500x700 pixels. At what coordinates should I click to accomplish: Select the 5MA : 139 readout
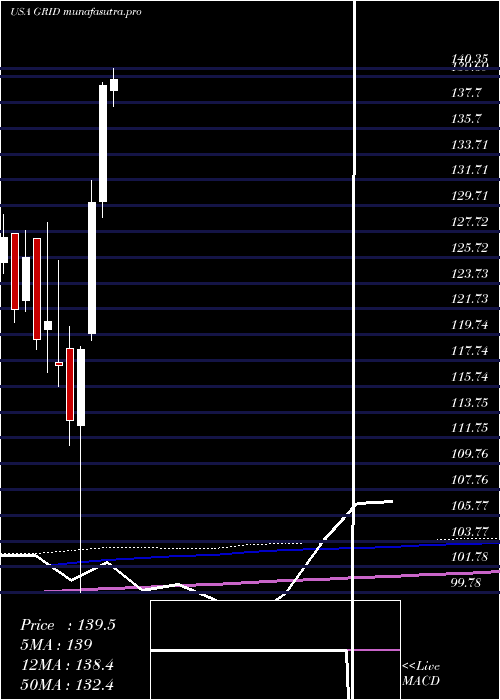(x=57, y=645)
